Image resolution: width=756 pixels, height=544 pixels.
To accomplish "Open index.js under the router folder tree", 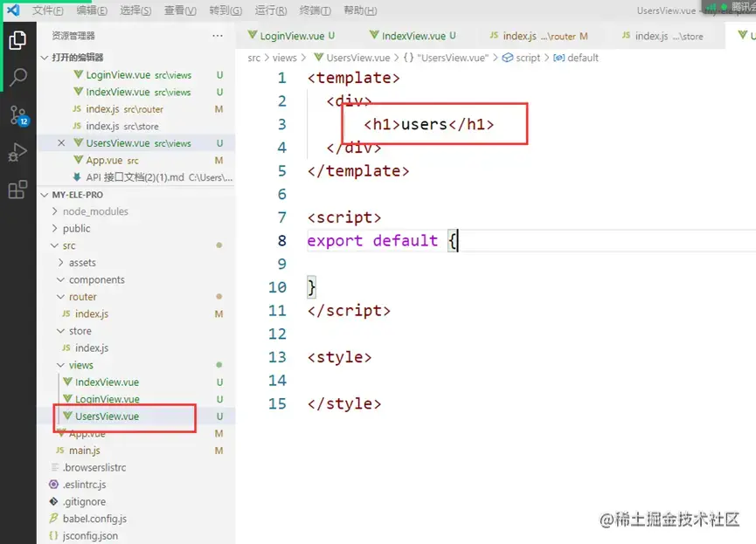I will tap(92, 313).
